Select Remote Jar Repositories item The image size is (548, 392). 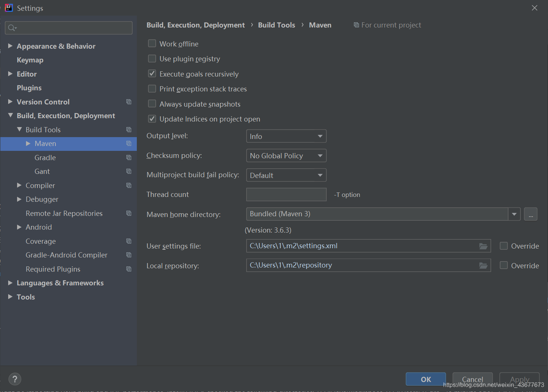click(64, 213)
